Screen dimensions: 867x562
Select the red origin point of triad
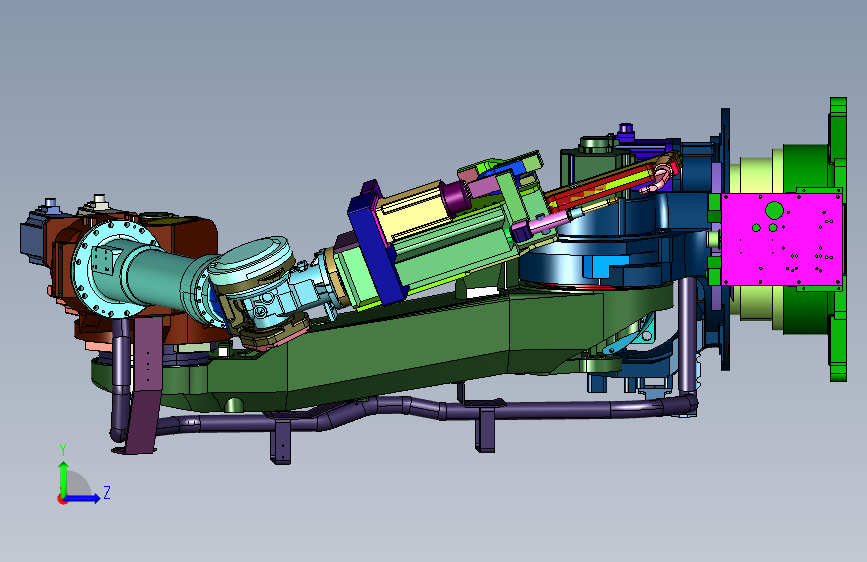pos(62,499)
